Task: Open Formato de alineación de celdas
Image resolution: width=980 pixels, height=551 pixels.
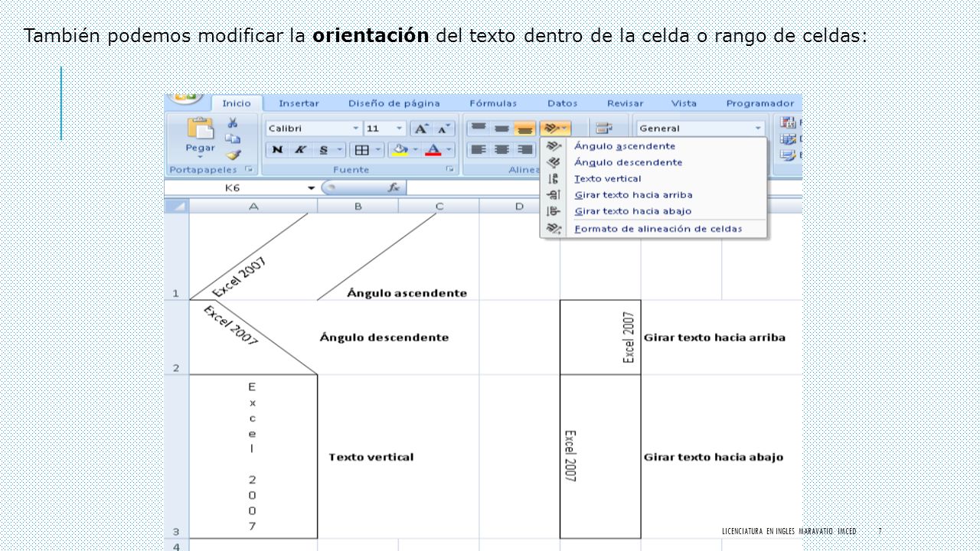Action: click(x=653, y=229)
